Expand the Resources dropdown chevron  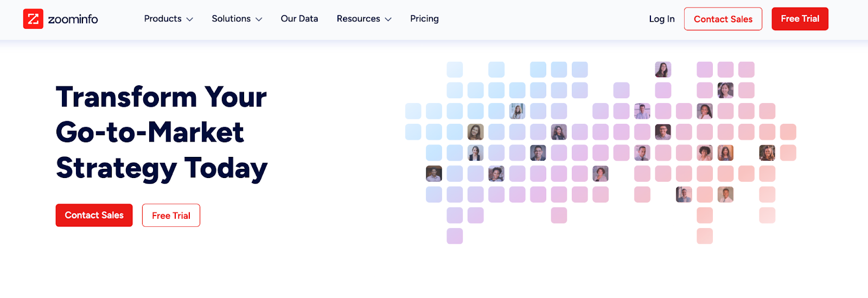click(x=388, y=20)
